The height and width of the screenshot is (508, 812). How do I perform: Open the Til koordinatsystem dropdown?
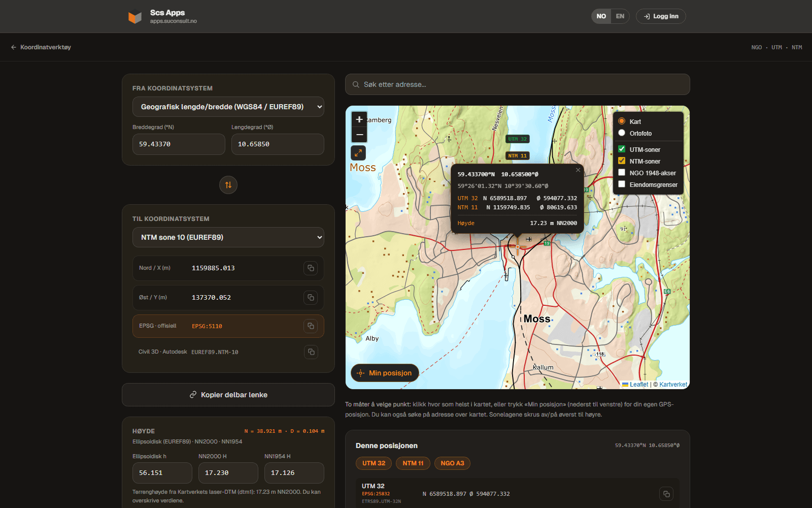point(228,237)
